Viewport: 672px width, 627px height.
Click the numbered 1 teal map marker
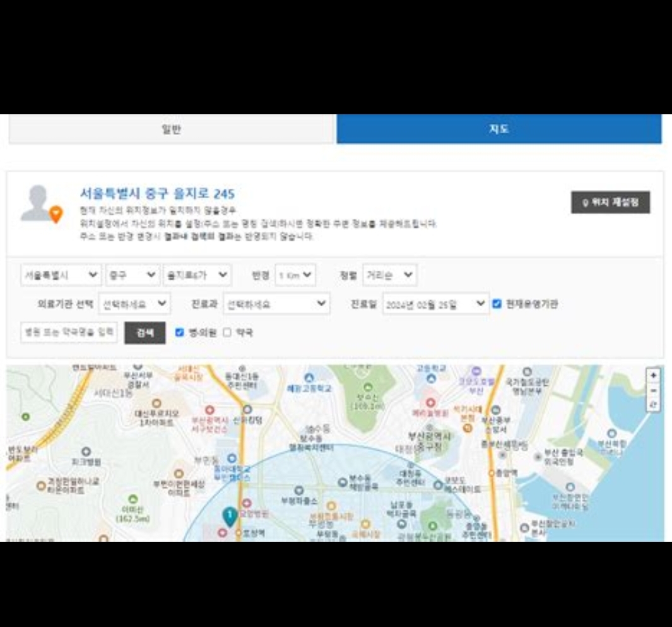click(230, 517)
